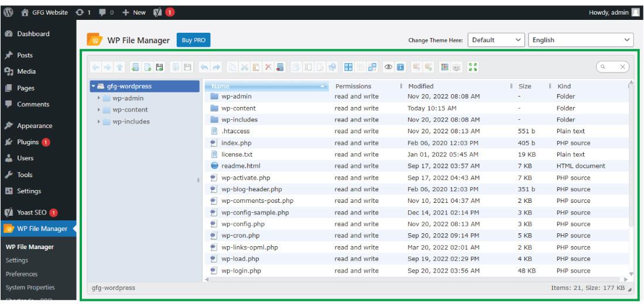
Task: Click the Name column header to sort
Action: tap(268, 86)
